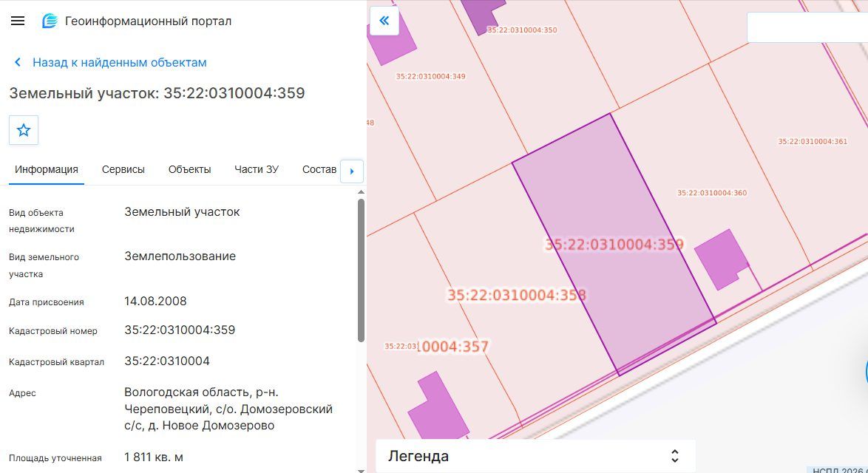The width and height of the screenshot is (868, 473).
Task: Go back via Назад к найденным объектам
Action: click(119, 63)
